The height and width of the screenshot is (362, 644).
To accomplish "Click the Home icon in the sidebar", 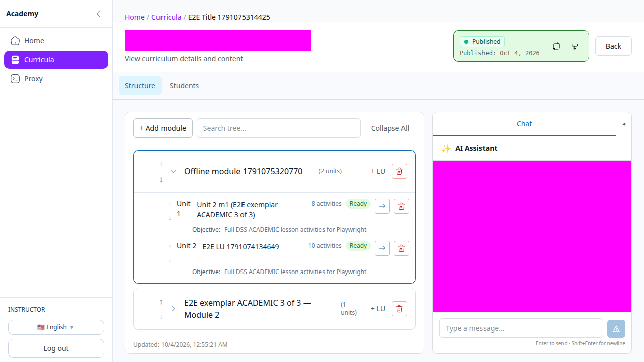I will [x=15, y=41].
